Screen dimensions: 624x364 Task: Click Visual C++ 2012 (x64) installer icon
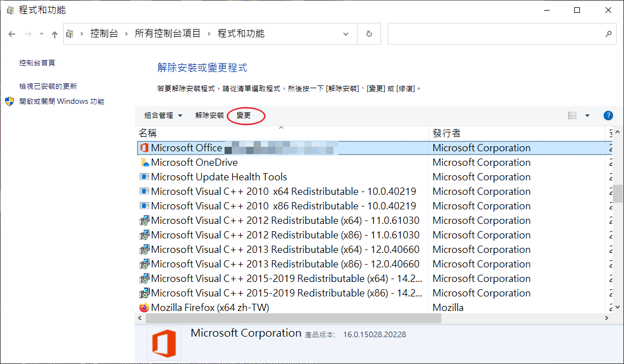(x=144, y=221)
